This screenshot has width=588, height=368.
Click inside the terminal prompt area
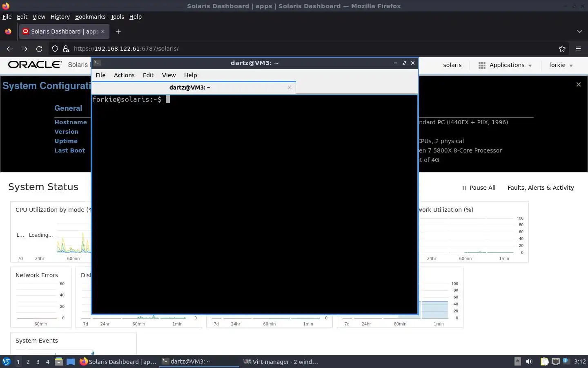click(x=255, y=204)
